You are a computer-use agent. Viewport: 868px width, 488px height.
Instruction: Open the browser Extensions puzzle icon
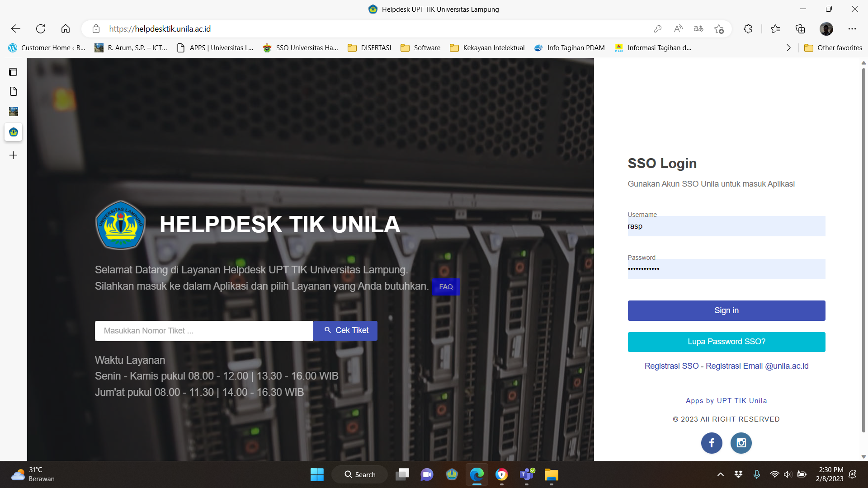[748, 29]
